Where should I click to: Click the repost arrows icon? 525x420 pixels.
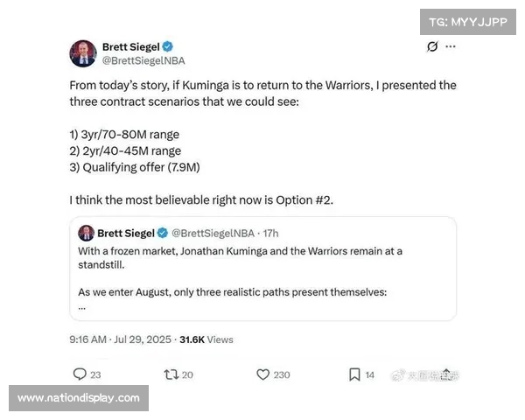[172, 374]
